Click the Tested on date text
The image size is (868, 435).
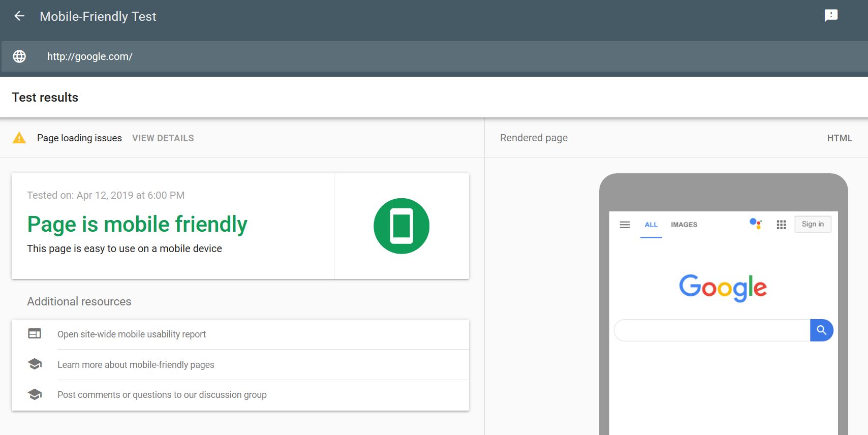[106, 195]
